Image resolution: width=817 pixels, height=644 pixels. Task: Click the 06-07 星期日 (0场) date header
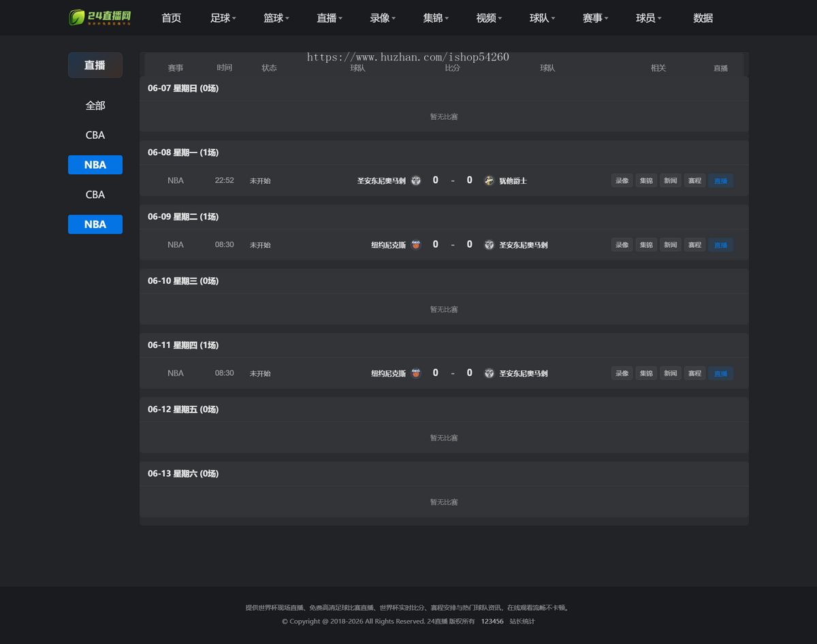[x=183, y=88]
